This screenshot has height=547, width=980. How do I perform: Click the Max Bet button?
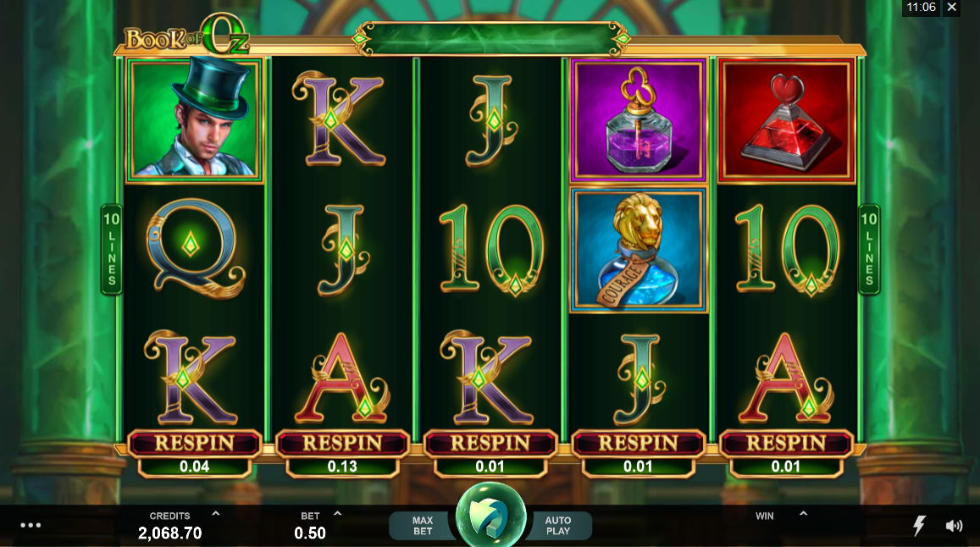click(x=422, y=525)
